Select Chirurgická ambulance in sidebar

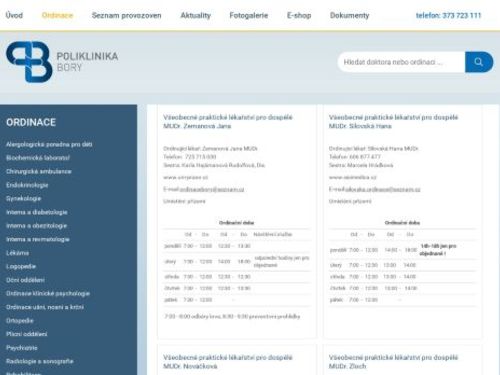coord(39,171)
